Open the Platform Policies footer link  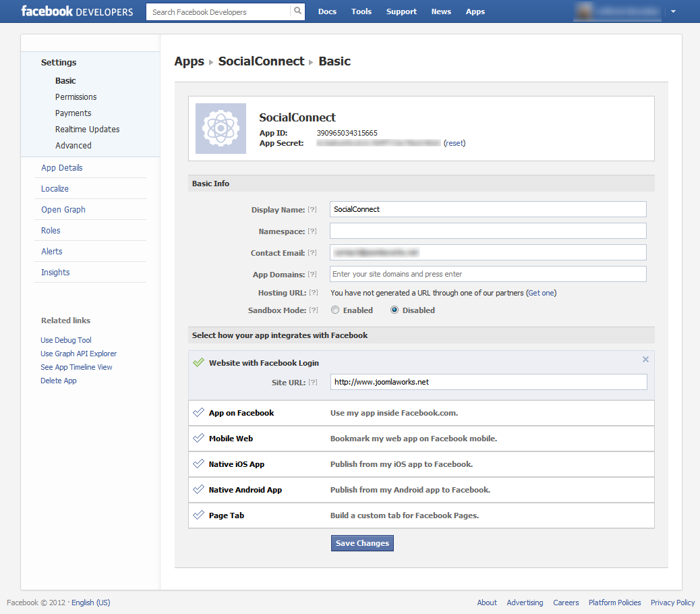pos(614,603)
